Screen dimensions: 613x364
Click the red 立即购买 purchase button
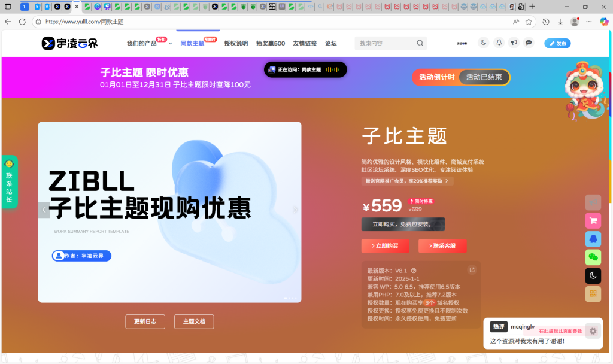click(386, 246)
